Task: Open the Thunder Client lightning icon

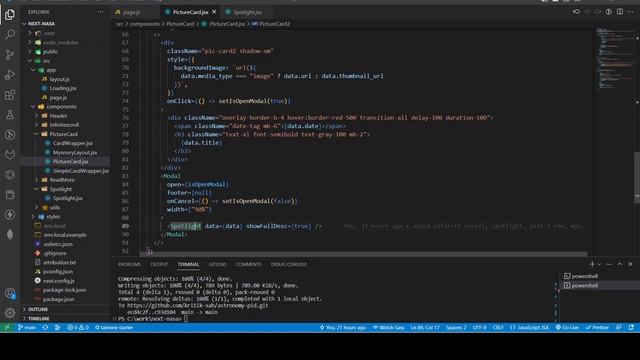Action: coord(10,215)
